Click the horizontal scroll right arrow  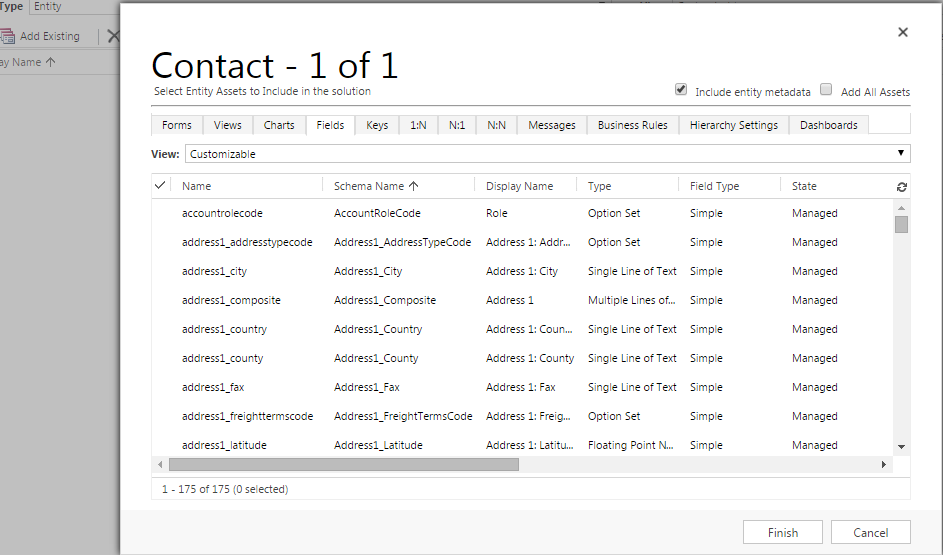884,465
